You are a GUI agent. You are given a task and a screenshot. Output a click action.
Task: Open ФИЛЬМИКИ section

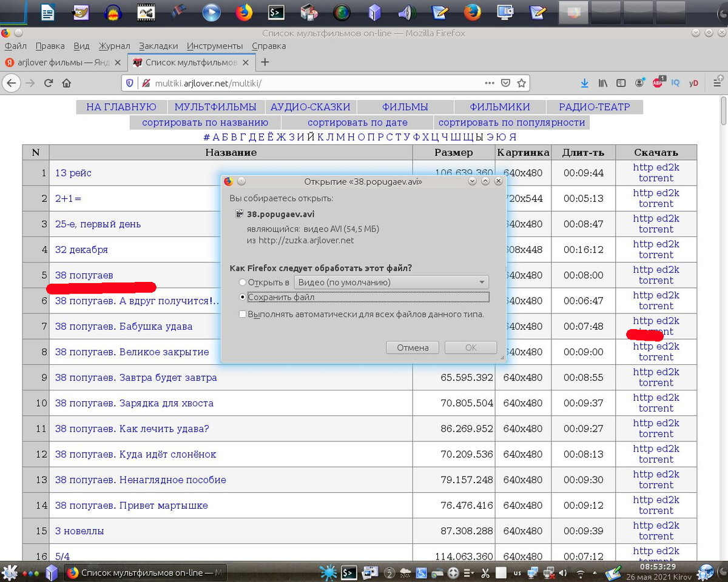click(x=500, y=107)
